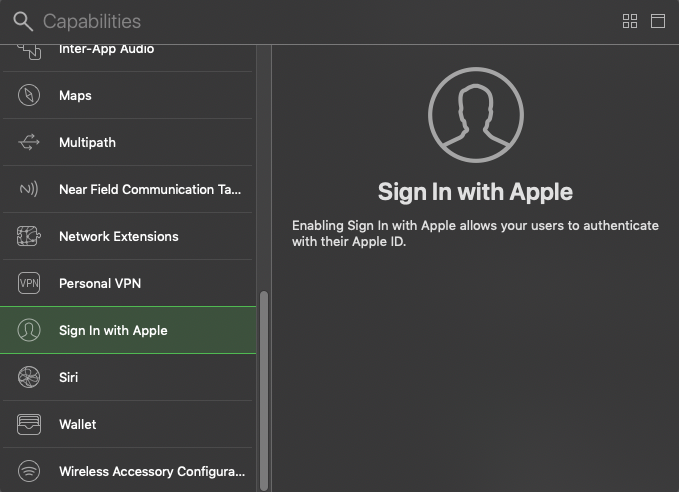Click the Sign In with Apple heading
This screenshot has width=679, height=492.
coord(475,192)
